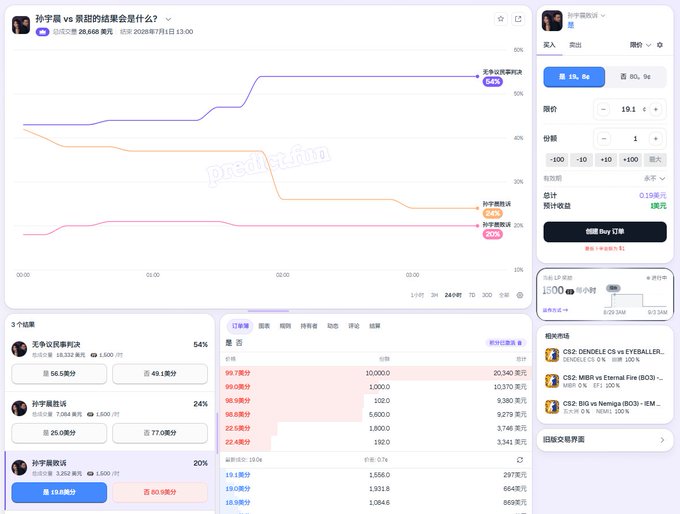Viewport: 680px width, 514px height.
Task: Open chart settings gear below the chart
Action: 520,295
